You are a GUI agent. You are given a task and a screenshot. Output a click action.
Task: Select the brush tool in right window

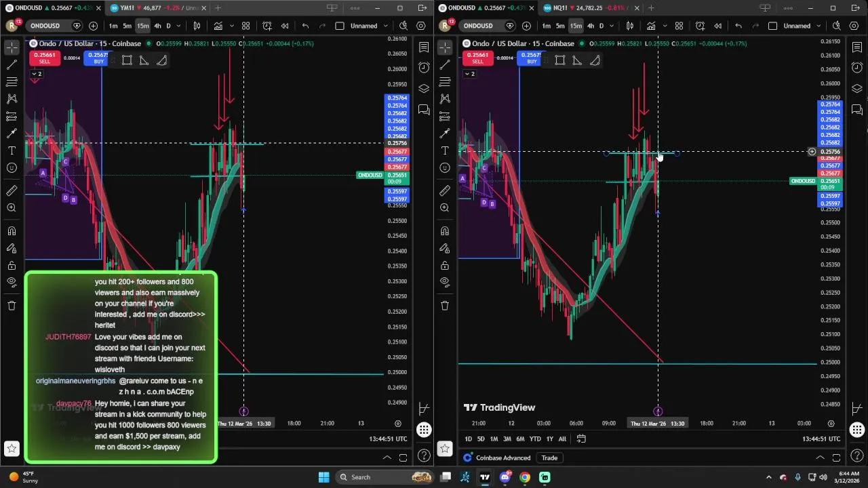point(445,134)
